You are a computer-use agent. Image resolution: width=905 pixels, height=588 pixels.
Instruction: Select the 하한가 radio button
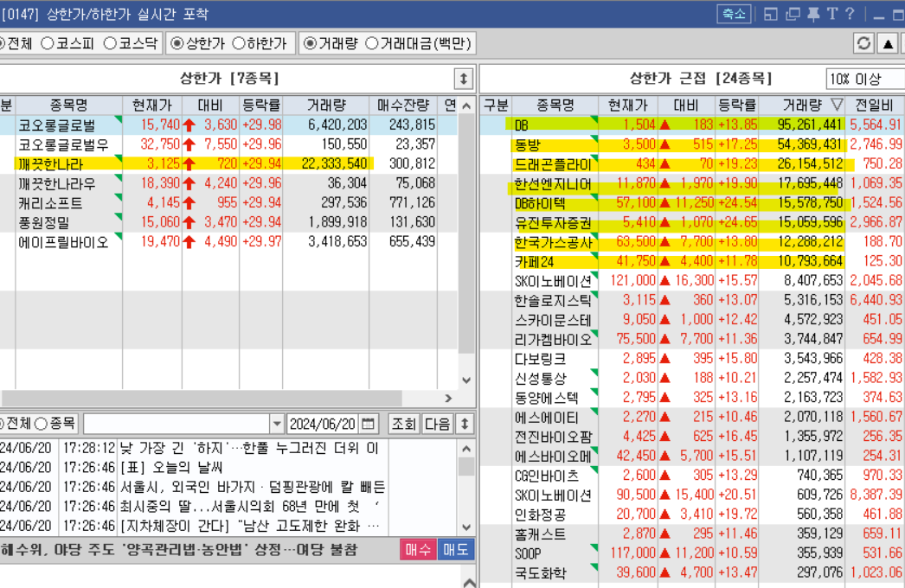pyautogui.click(x=260, y=43)
